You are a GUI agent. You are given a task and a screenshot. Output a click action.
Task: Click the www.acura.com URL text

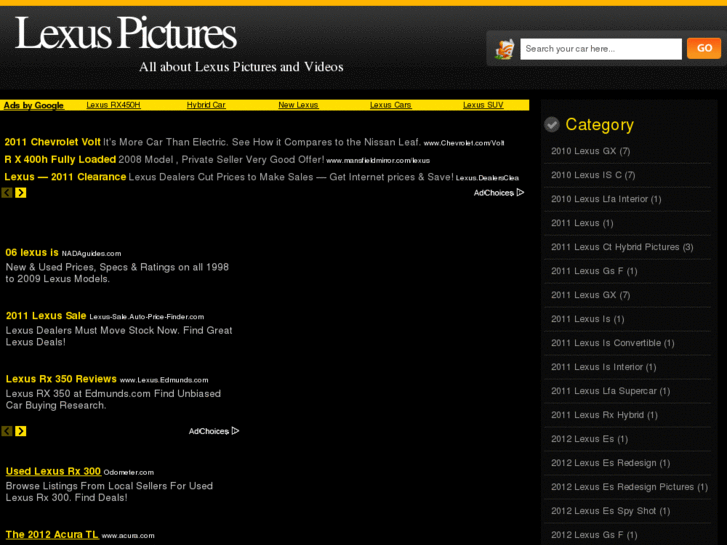(128, 536)
